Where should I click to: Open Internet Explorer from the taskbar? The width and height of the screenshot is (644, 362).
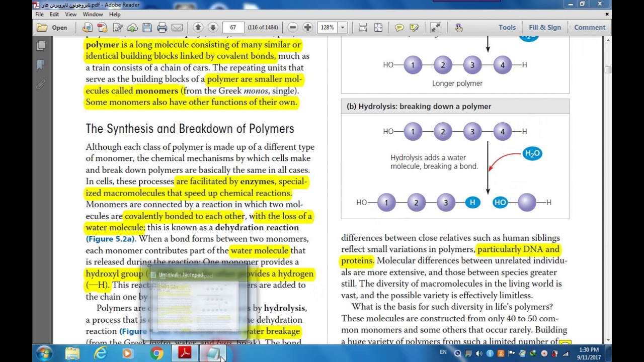pos(101,353)
